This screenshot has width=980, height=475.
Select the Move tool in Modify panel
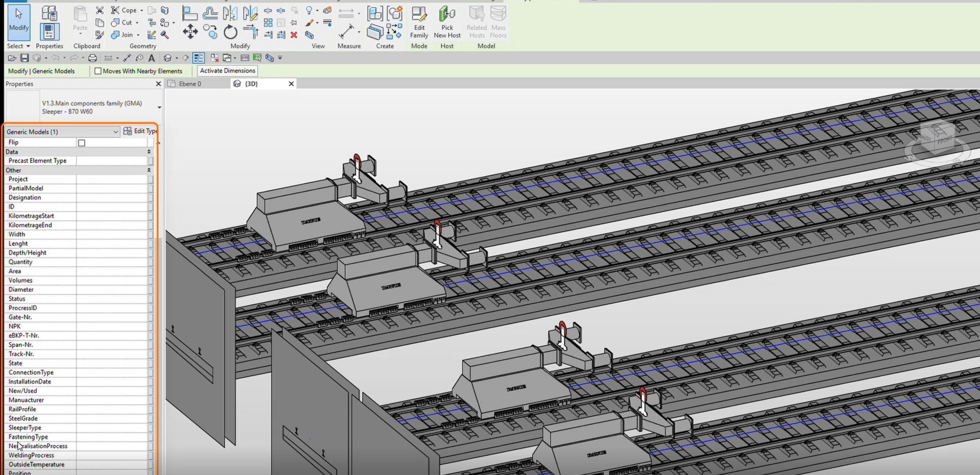pyautogui.click(x=190, y=32)
